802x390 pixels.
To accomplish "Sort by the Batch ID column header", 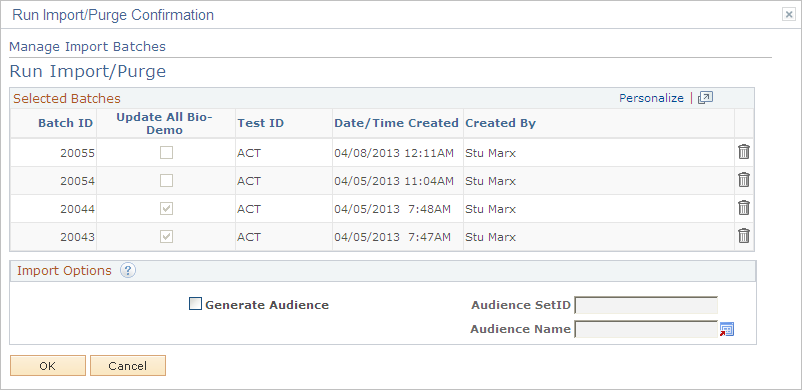I will 65,123.
